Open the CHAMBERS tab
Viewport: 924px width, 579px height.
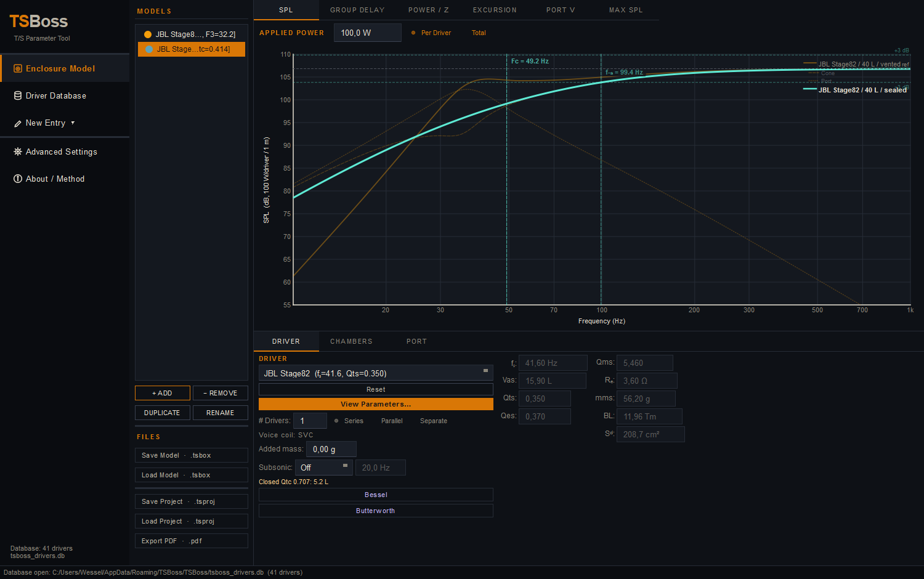tap(351, 341)
